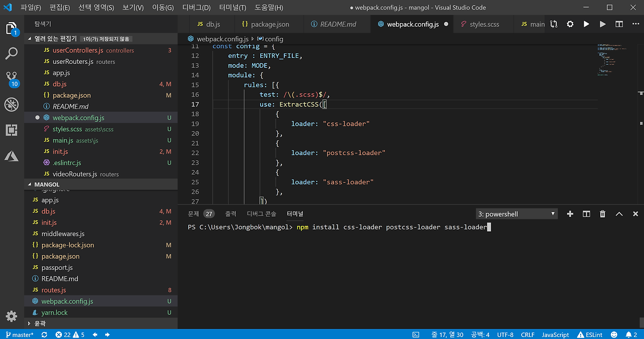Image resolution: width=644 pixels, height=339 pixels.
Task: Kill terminal with trash icon
Action: (602, 214)
